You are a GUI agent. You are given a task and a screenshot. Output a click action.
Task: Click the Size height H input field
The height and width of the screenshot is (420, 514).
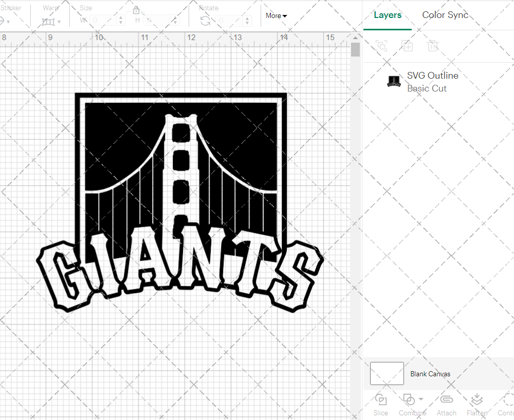[157, 21]
